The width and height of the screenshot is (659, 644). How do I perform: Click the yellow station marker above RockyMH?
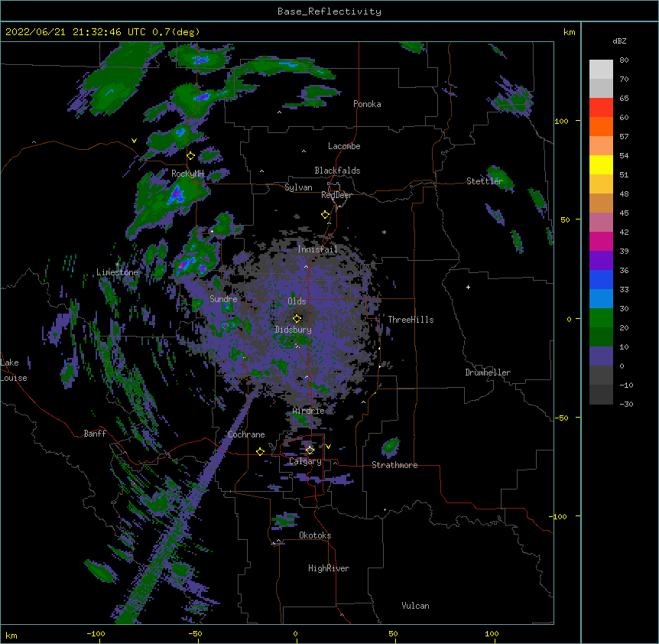click(x=190, y=156)
